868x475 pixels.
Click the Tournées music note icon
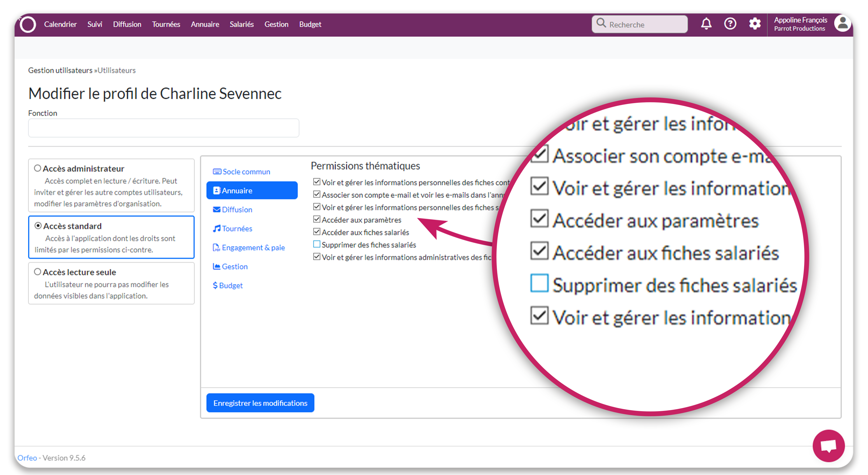[217, 229]
